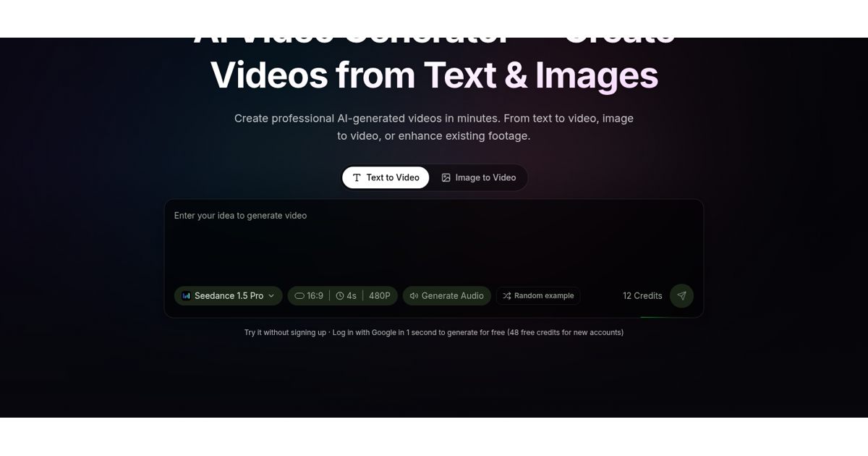Click the clock icon beside 4s
868x456 pixels.
tap(340, 295)
